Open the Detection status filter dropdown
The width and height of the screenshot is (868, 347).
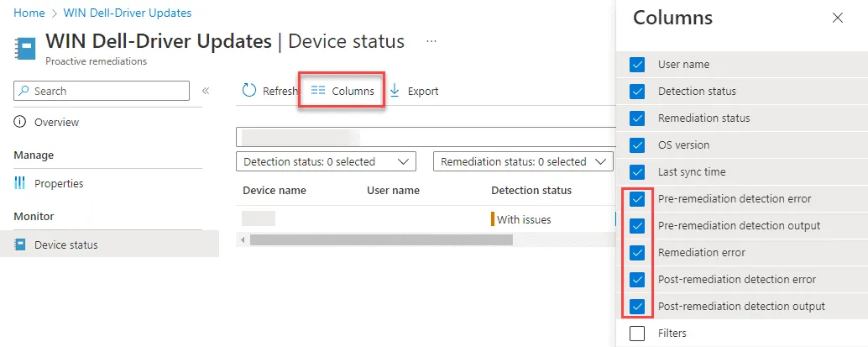click(326, 162)
